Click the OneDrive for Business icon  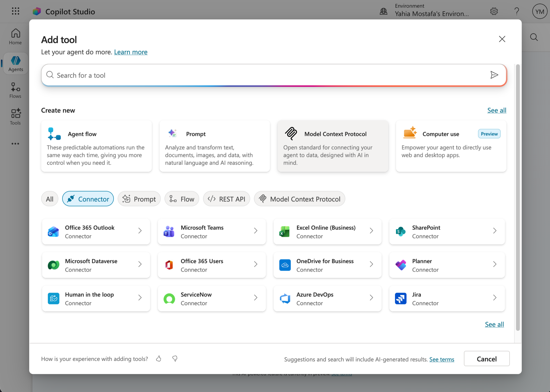[x=285, y=265]
